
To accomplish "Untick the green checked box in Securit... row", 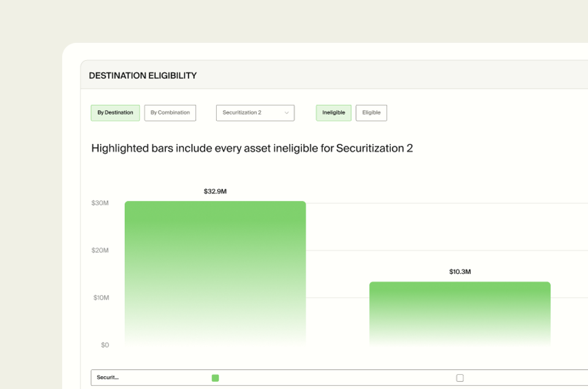I will tap(215, 378).
